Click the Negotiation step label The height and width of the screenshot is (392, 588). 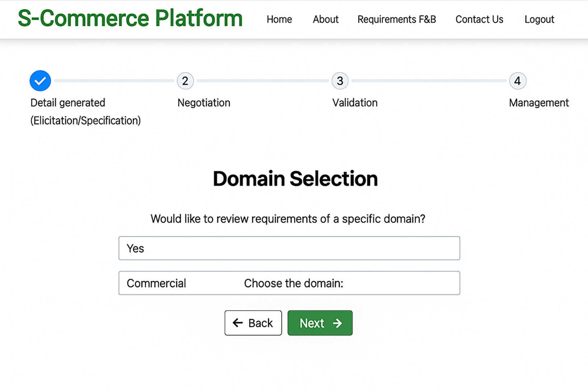tap(204, 103)
